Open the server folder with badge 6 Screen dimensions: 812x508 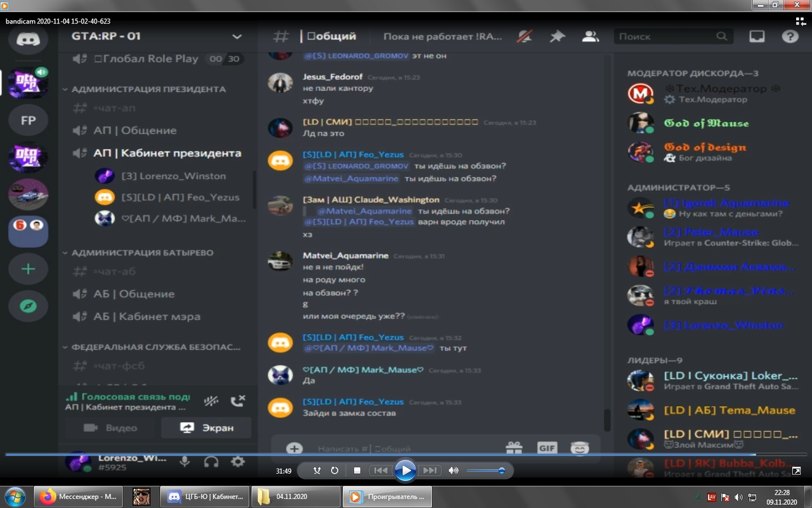pyautogui.click(x=28, y=231)
